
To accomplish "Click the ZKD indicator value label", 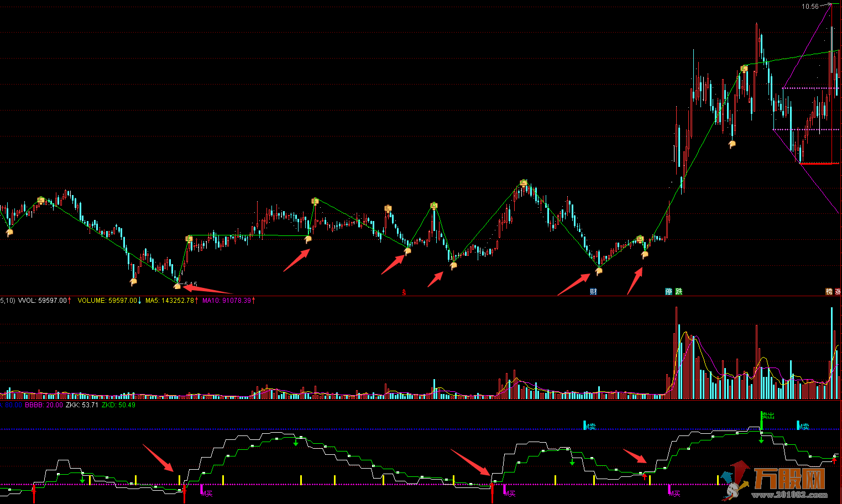I will [119, 405].
